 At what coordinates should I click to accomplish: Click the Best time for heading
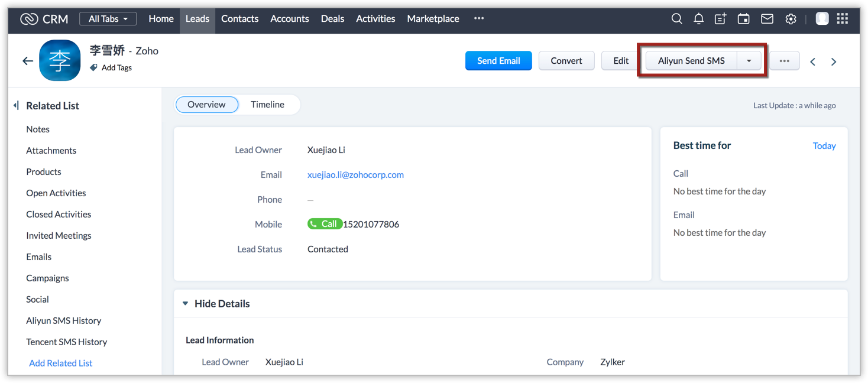pos(702,145)
